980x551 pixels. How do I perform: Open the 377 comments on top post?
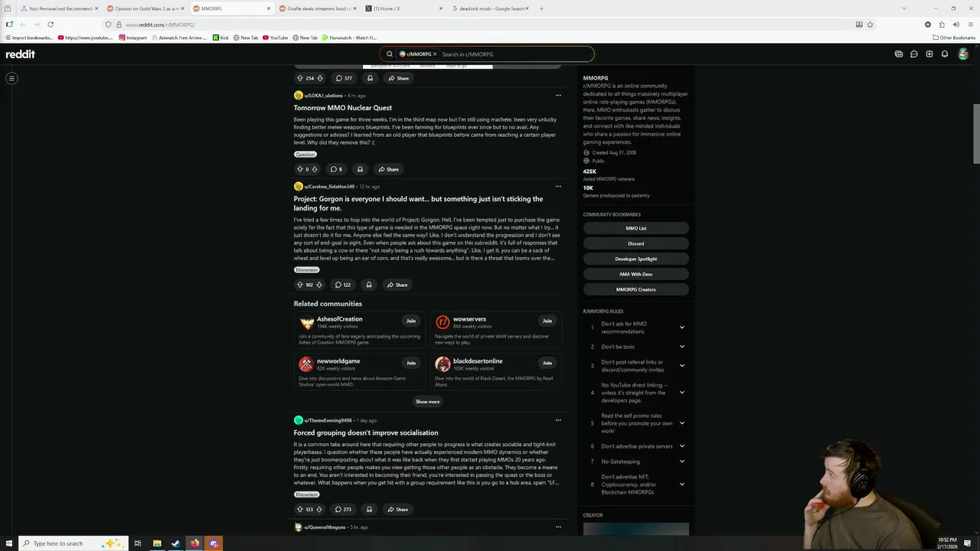(344, 78)
